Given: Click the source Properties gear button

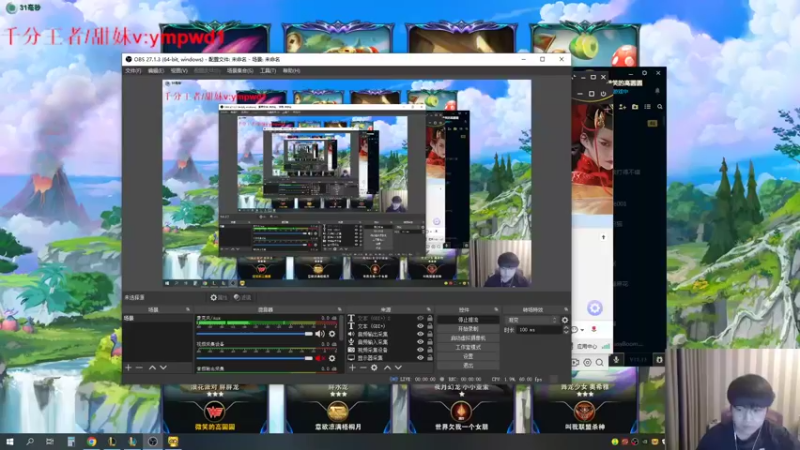Looking at the screenshot, I should [218, 297].
